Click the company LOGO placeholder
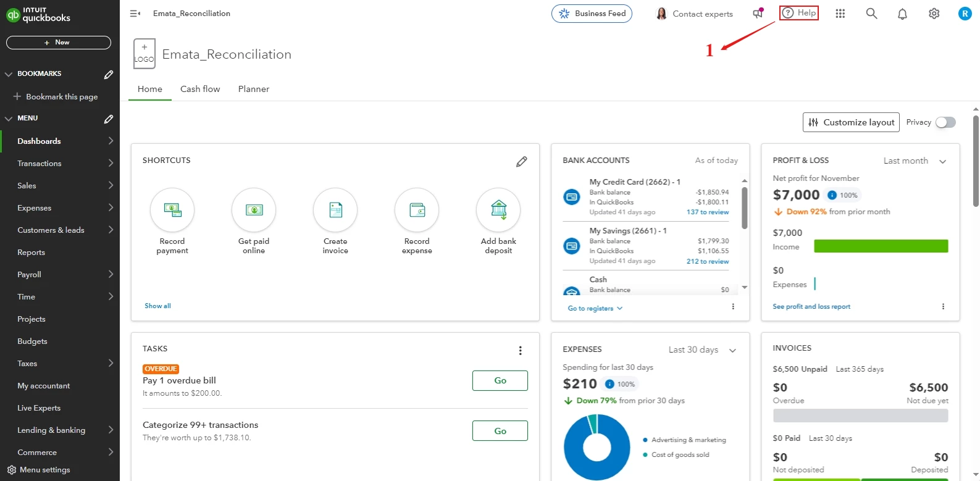The width and height of the screenshot is (980, 481). [x=144, y=54]
